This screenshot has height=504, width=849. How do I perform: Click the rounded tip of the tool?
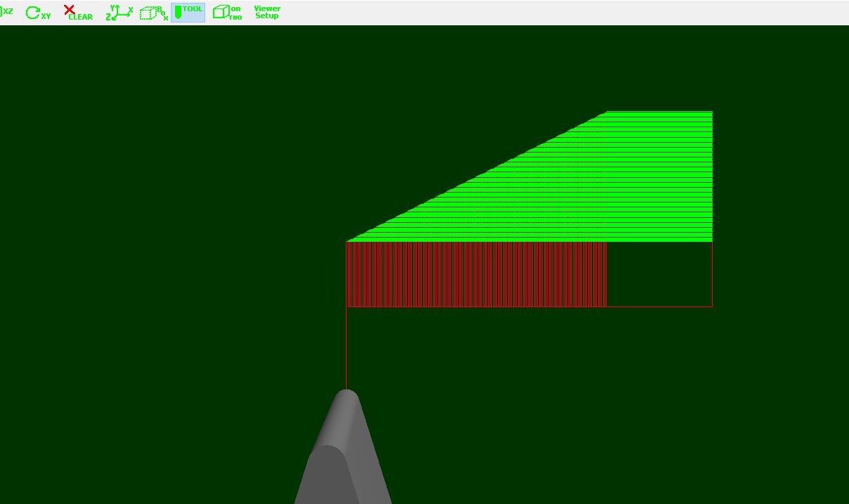346,395
